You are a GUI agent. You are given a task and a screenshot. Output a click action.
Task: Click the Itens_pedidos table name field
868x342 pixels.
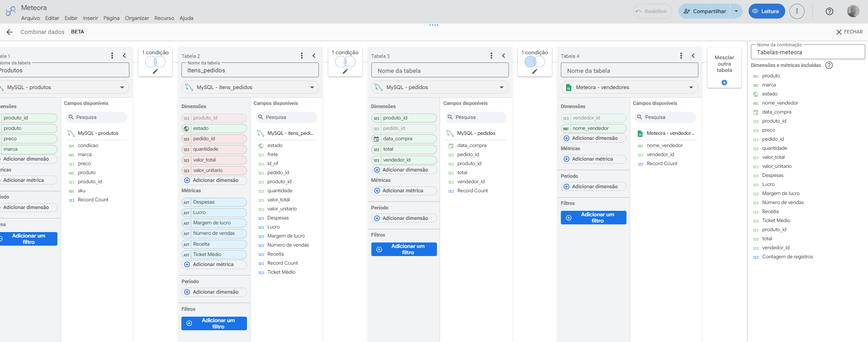pyautogui.click(x=250, y=70)
